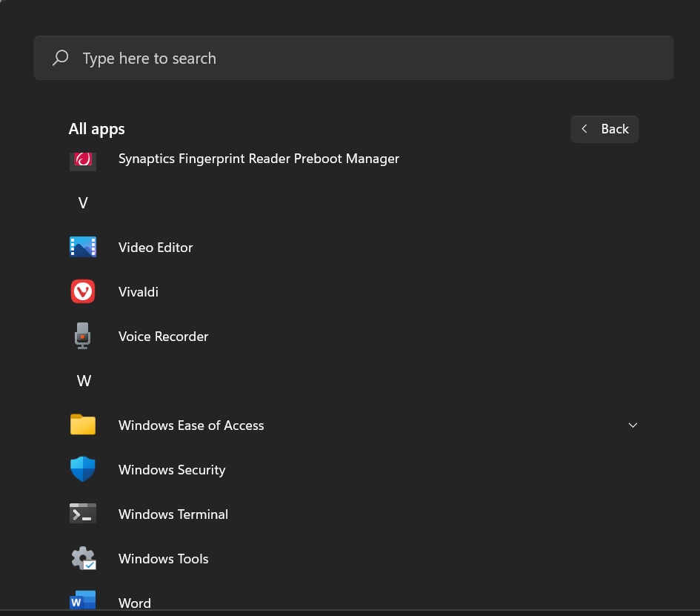
Task: Click the Synaptics Fingerprint Reader icon
Action: (83, 160)
